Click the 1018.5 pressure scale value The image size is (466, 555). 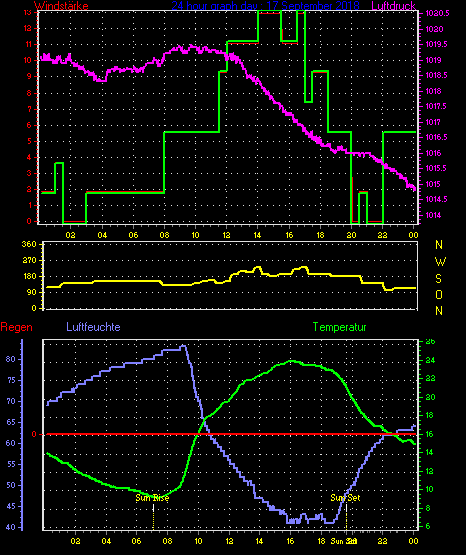click(x=436, y=75)
